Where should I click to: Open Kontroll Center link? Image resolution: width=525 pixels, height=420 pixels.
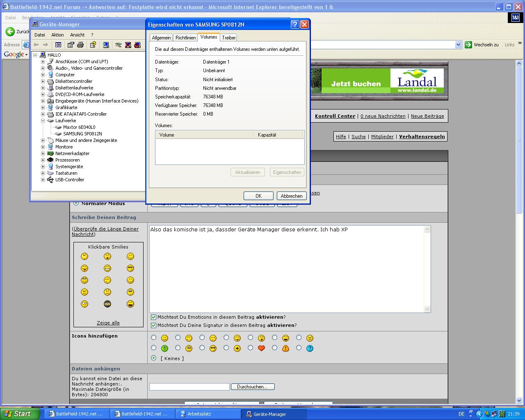pos(335,116)
